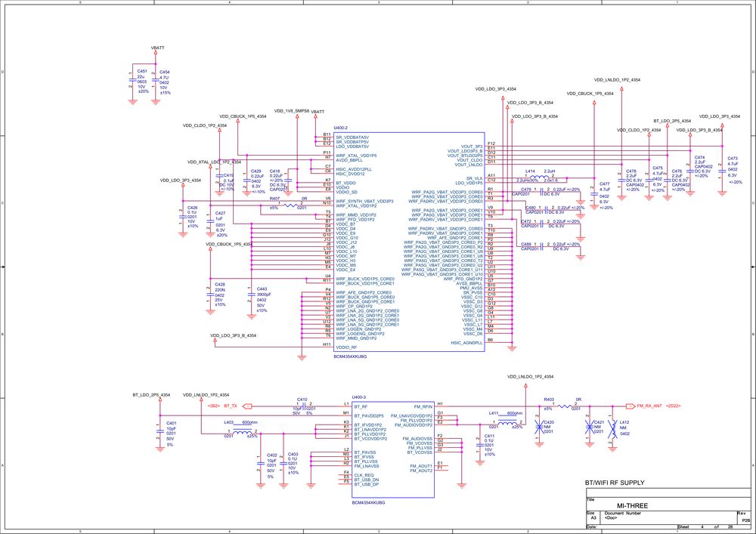The height and width of the screenshot is (534, 756).
Task: Click pin name VOUT_LNLDO
Action: click(x=469, y=165)
